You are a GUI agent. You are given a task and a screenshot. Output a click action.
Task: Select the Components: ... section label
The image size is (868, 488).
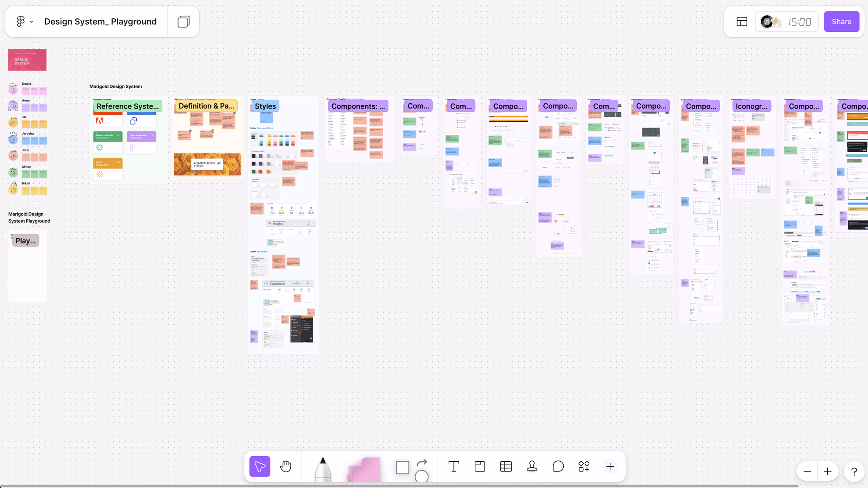[358, 106]
